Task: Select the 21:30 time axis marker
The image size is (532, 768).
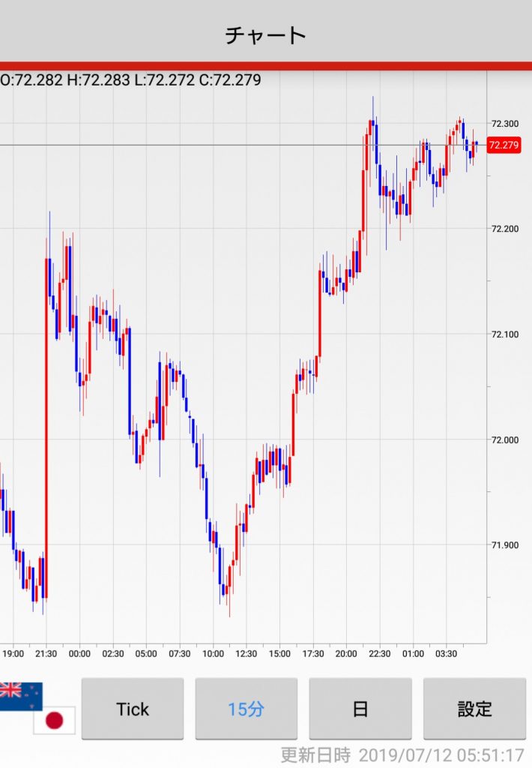Action: [46, 654]
